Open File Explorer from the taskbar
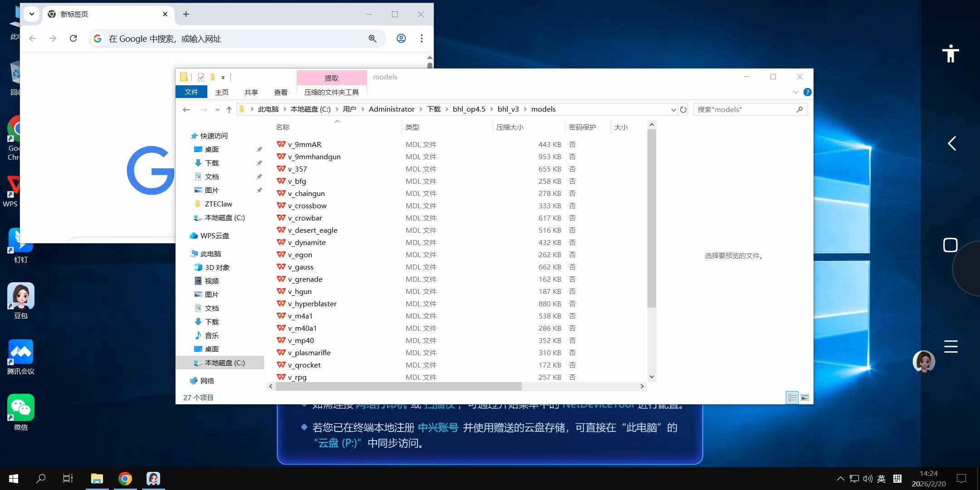 [x=97, y=478]
